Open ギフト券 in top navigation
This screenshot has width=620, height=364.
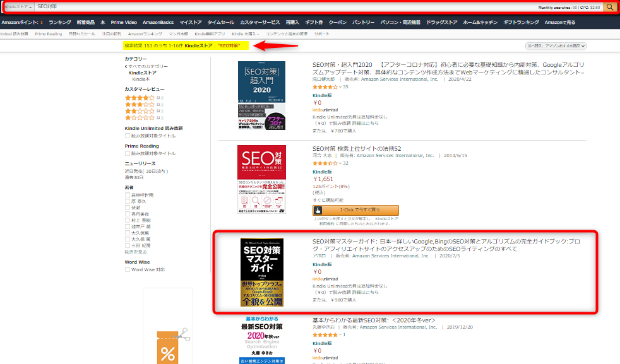pos(314,23)
